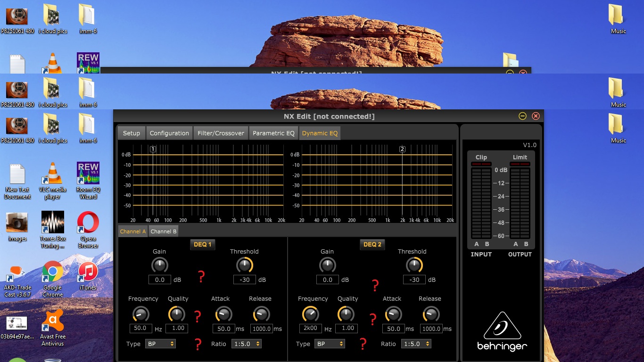Expand DEQ 2 Type dropdown showing BP

coord(330,344)
